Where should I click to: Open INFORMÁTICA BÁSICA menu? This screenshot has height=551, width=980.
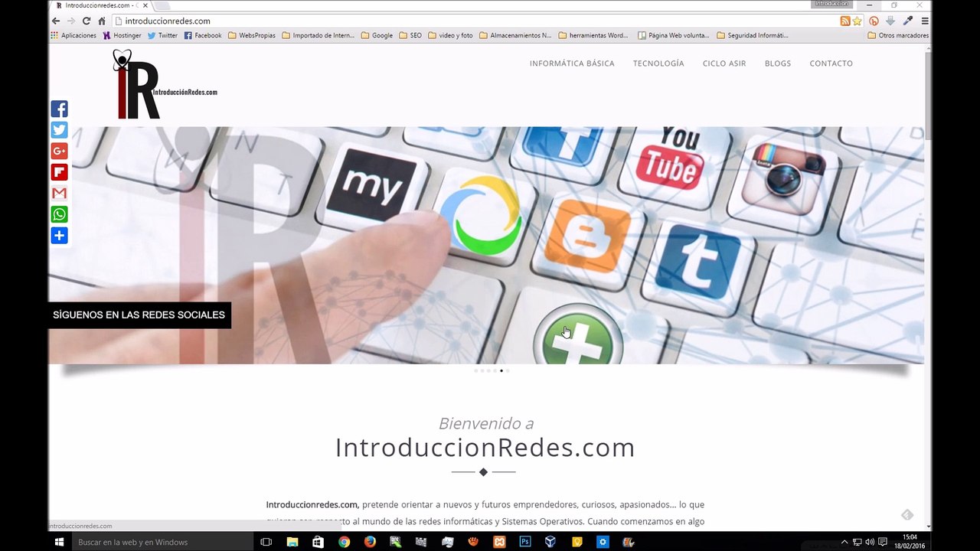click(x=572, y=64)
